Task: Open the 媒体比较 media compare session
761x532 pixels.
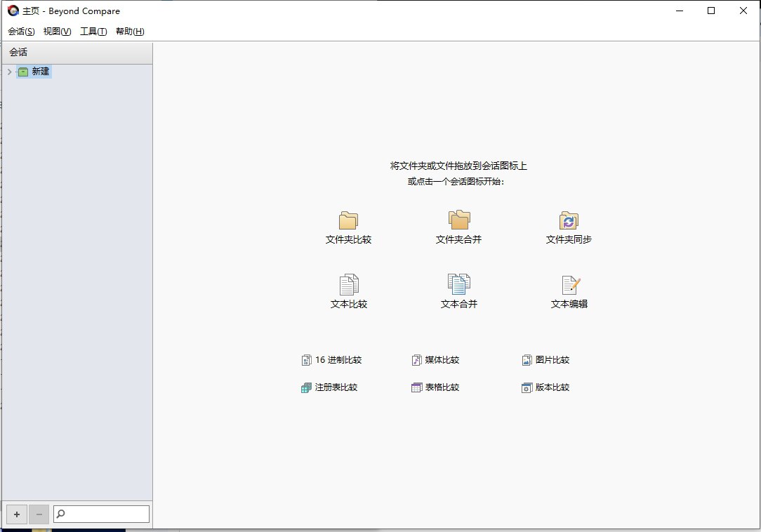Action: [x=435, y=359]
